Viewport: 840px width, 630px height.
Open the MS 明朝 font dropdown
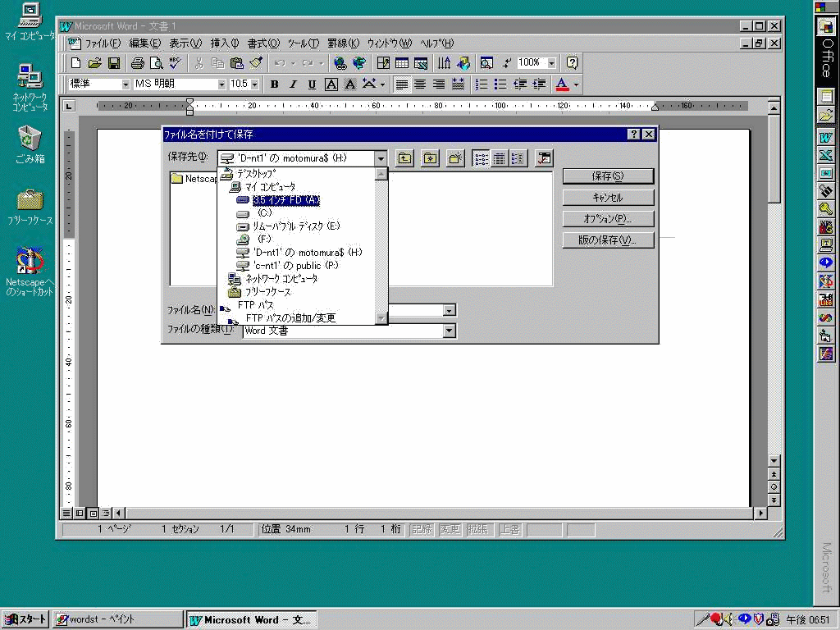221,84
